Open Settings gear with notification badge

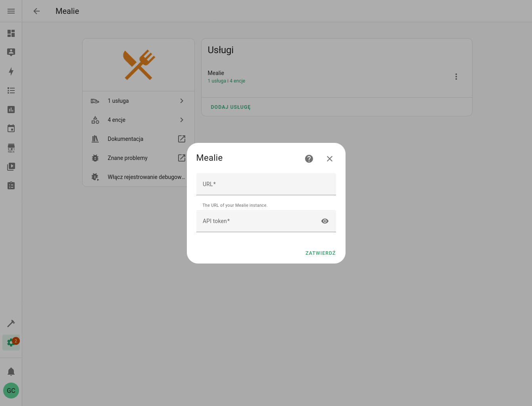pyautogui.click(x=11, y=343)
